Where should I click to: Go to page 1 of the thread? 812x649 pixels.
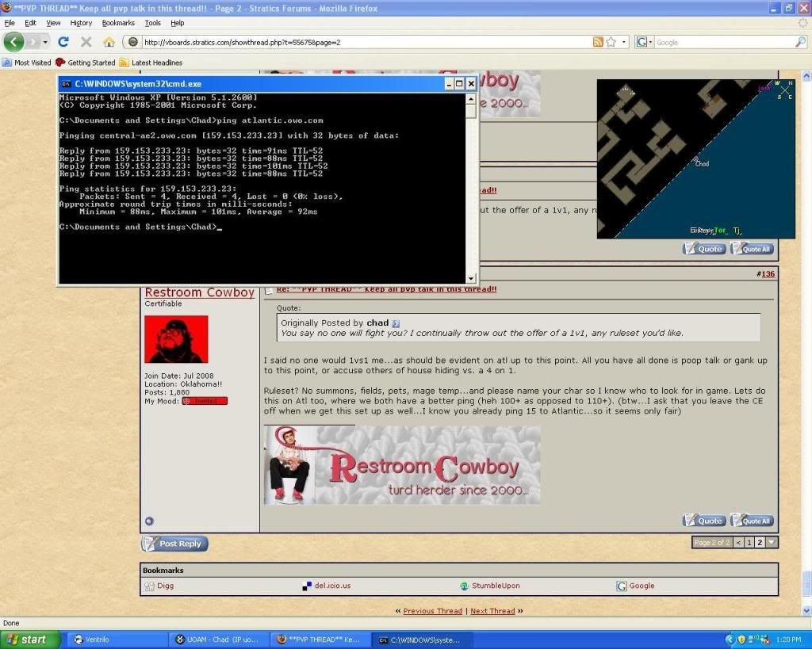(x=749, y=542)
